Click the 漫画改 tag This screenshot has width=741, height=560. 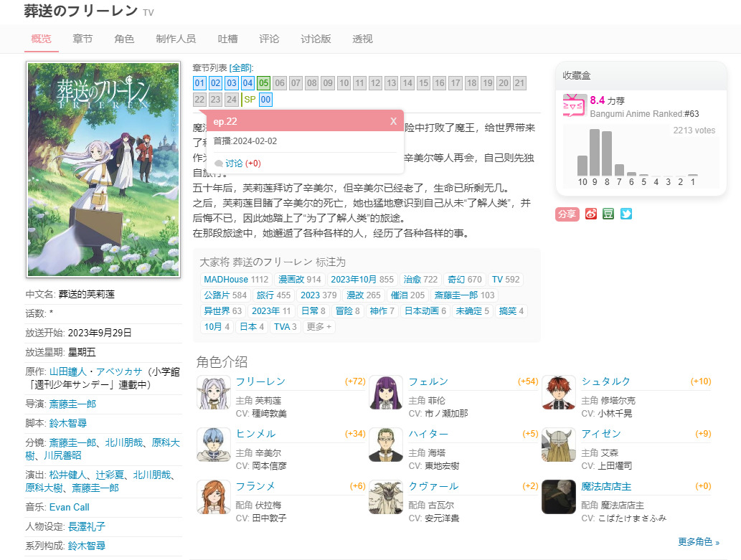click(300, 280)
